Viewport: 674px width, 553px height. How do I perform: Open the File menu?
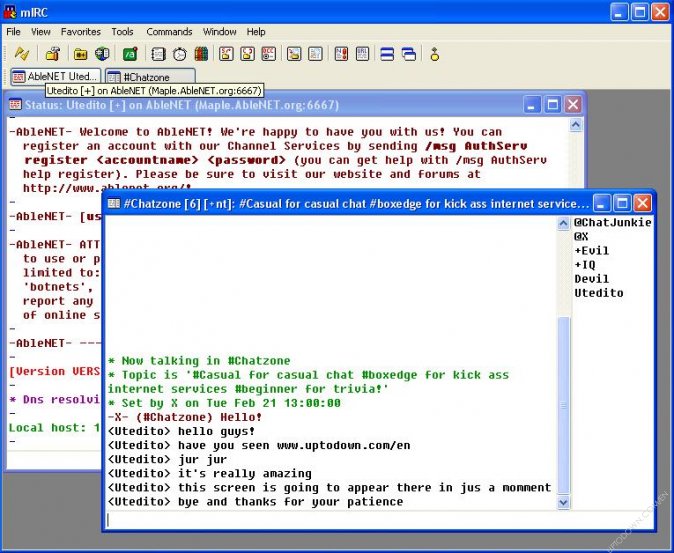[13, 32]
